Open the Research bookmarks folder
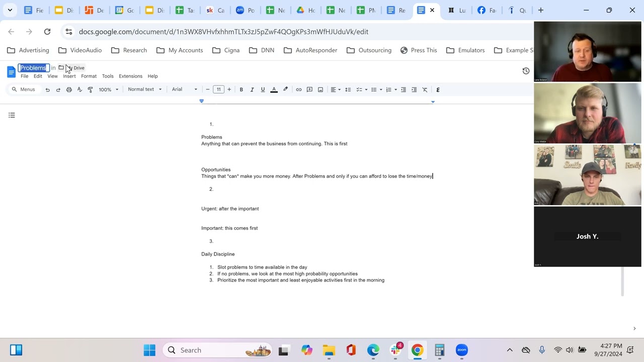The height and width of the screenshot is (362, 644). tap(129, 50)
